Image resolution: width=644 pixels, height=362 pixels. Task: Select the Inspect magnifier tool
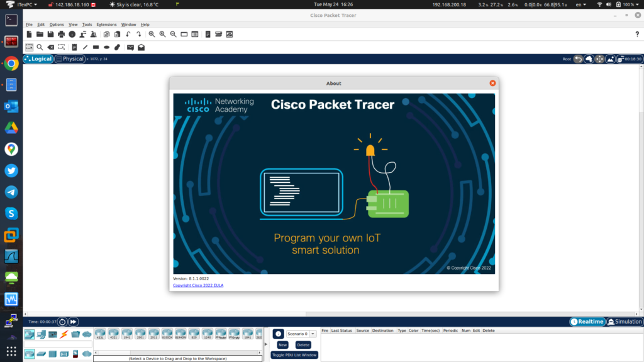click(40, 47)
